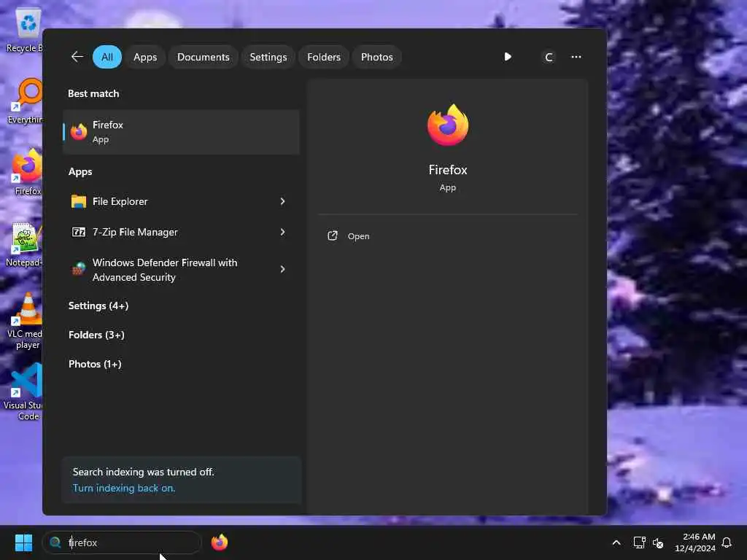Open the three-dot options menu
The image size is (747, 560).
point(576,57)
